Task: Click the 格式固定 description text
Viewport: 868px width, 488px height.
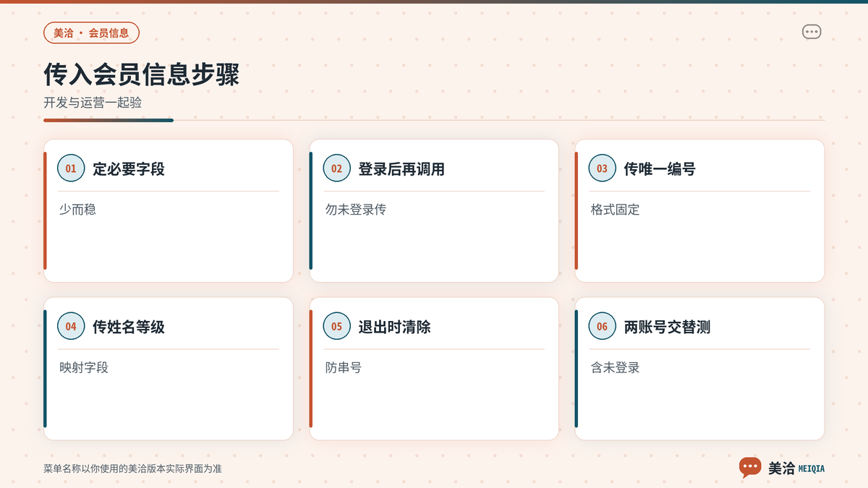Action: (615, 210)
